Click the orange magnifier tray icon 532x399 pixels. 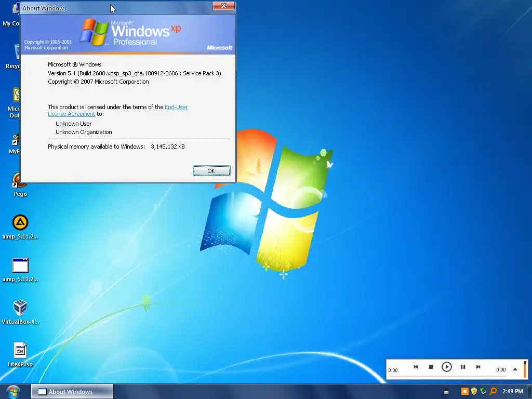(493, 392)
